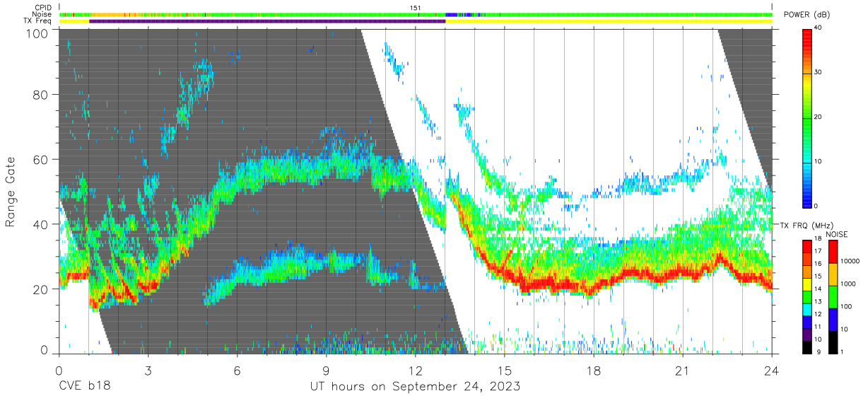Click the 'NOISE' legend title
Screen dimensions: 868x401
[836, 234]
